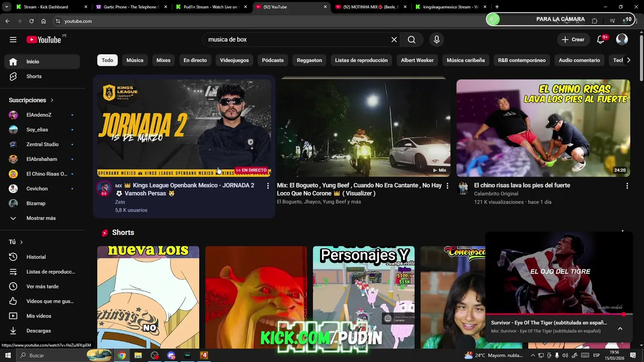Open the Bizarrap channel
The image size is (644, 362).
[42, 203]
